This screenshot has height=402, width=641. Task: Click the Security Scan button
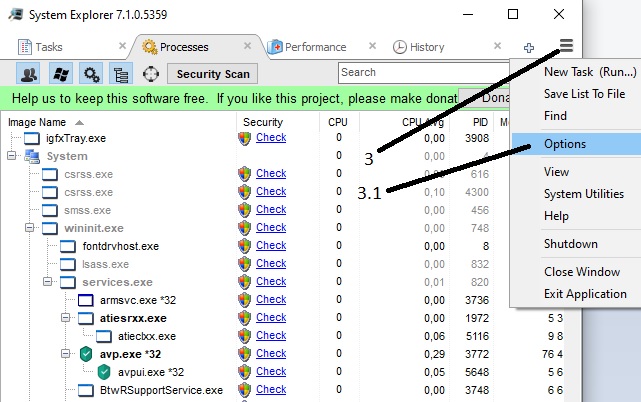(213, 74)
